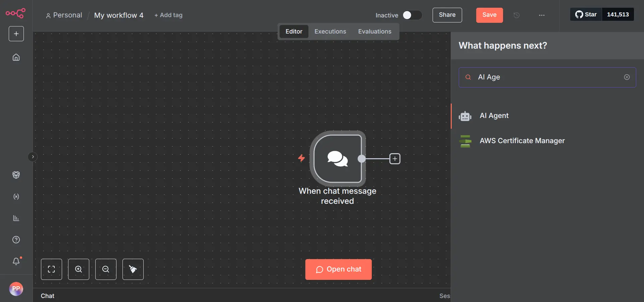
Task: Click the notifications bell icon
Action: [16, 261]
